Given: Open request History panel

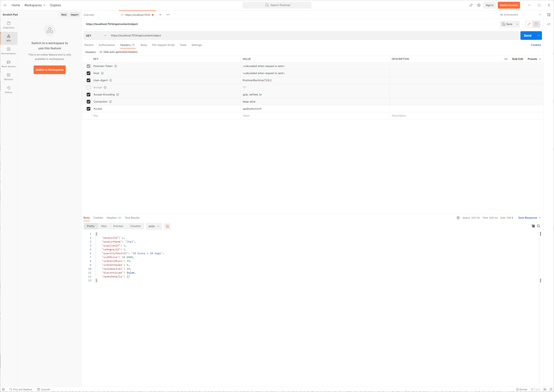Looking at the screenshot, I should point(8,90).
